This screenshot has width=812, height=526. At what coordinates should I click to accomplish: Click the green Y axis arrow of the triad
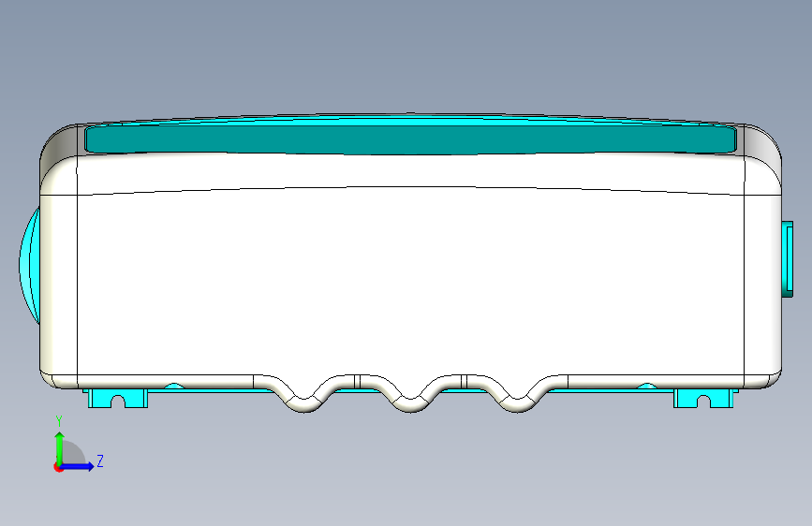point(60,447)
